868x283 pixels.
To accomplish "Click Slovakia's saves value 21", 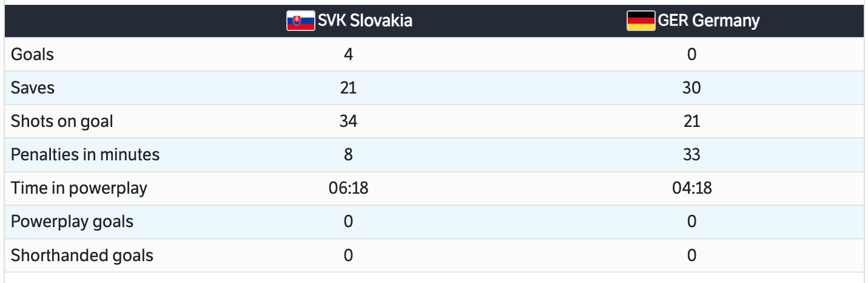I will pos(348,88).
